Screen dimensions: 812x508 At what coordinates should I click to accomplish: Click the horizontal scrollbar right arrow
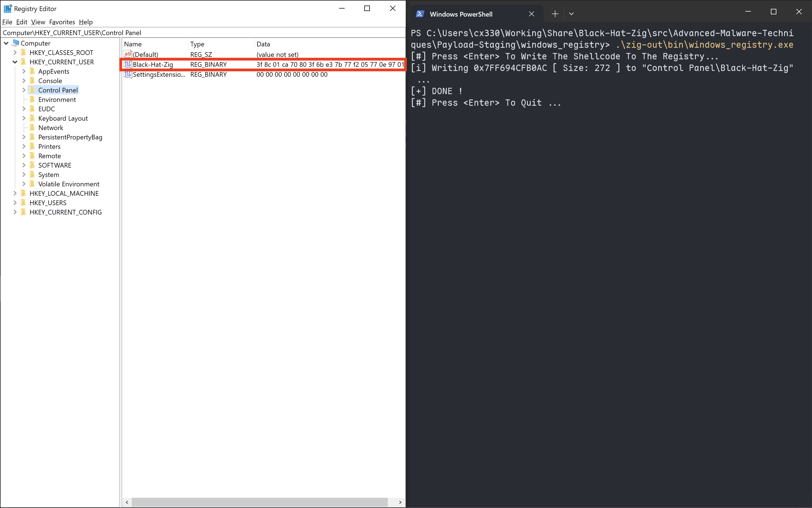[x=400, y=502]
